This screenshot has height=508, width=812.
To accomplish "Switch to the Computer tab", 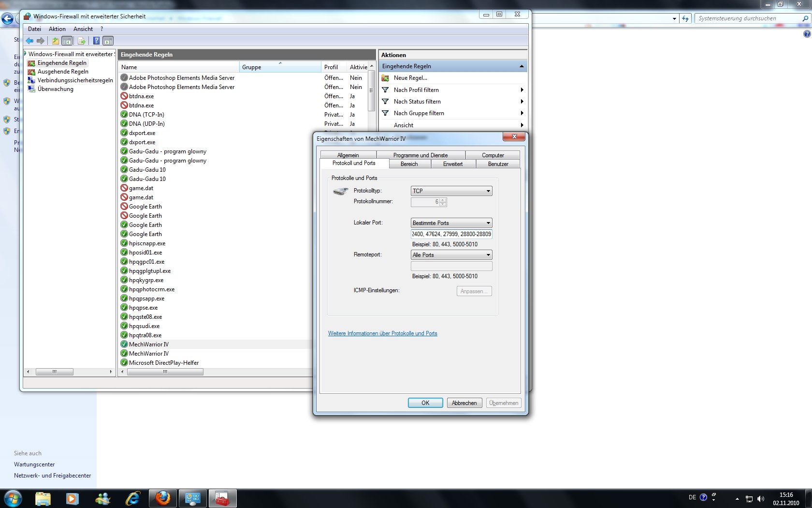I will coord(493,155).
